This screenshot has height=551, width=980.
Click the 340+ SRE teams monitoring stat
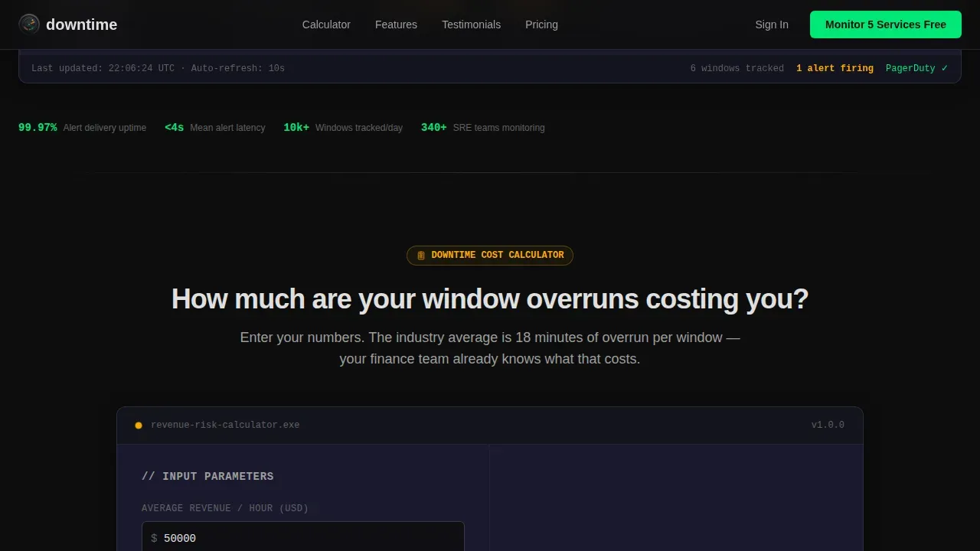(483, 128)
